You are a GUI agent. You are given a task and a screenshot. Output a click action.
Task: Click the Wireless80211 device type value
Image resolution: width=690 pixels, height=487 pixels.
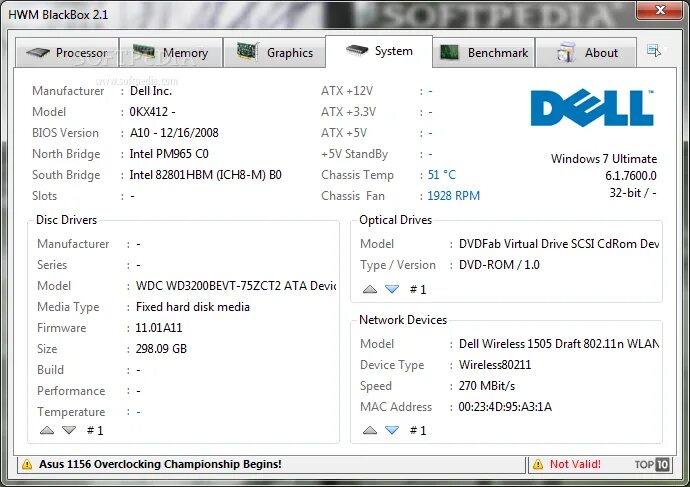pyautogui.click(x=495, y=365)
